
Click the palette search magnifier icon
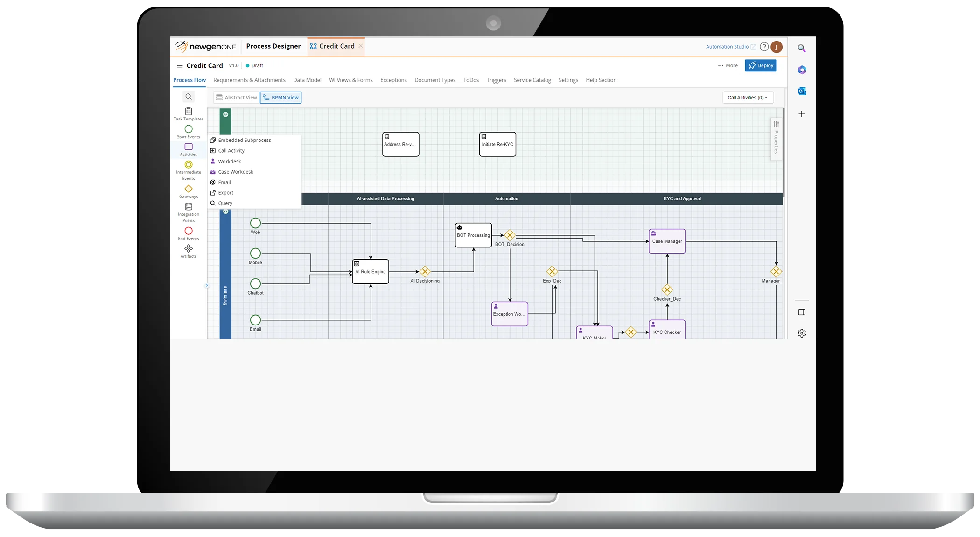pyautogui.click(x=189, y=97)
